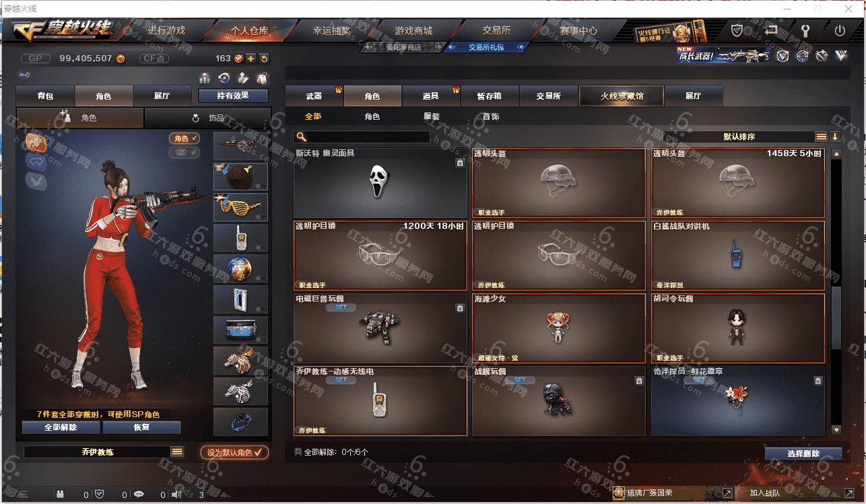Open the 游戏商城 menu tab
Viewport: 866px width, 504px height.
[413, 31]
